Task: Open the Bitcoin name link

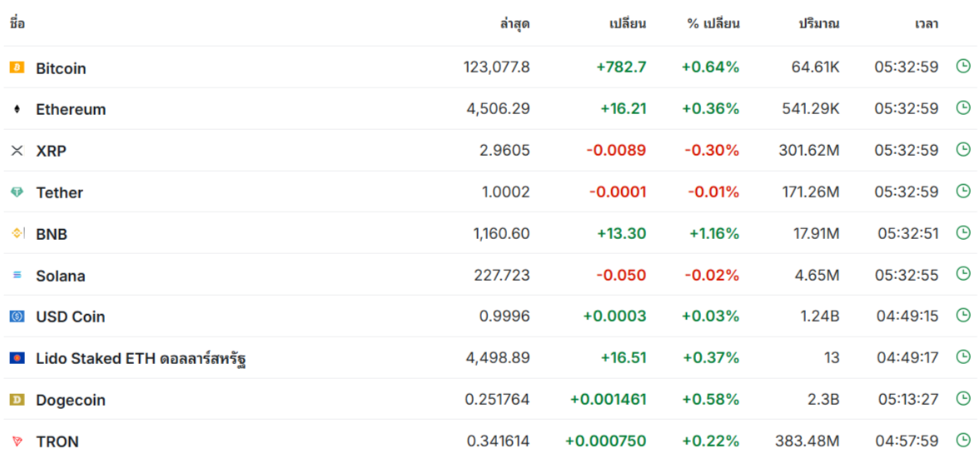Action: tap(61, 68)
